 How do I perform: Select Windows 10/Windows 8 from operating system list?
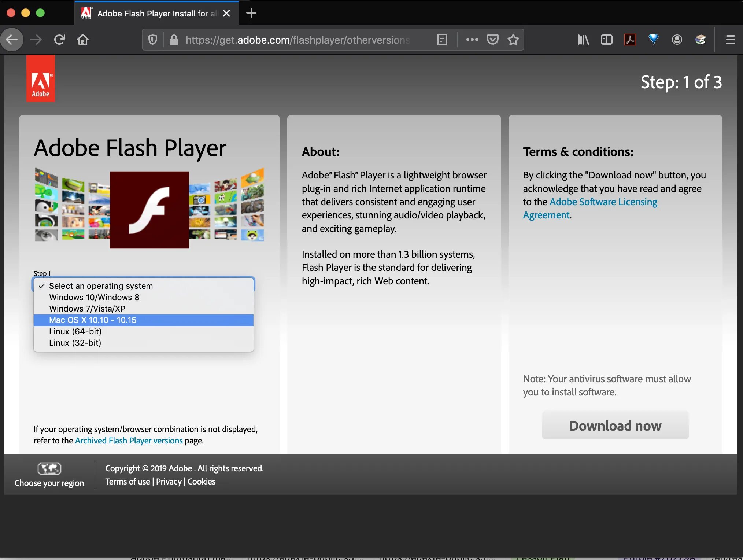click(94, 297)
